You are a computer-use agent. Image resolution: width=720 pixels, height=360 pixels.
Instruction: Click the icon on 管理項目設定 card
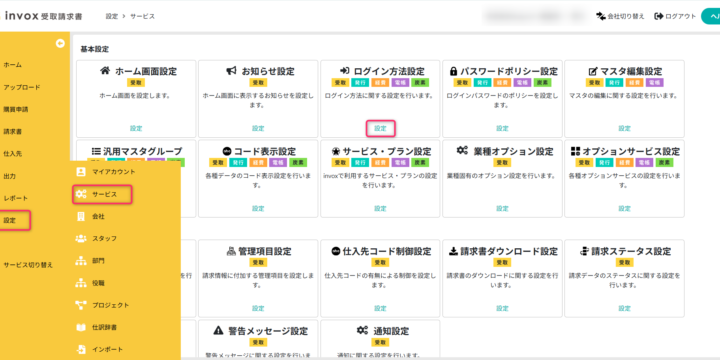(x=231, y=251)
